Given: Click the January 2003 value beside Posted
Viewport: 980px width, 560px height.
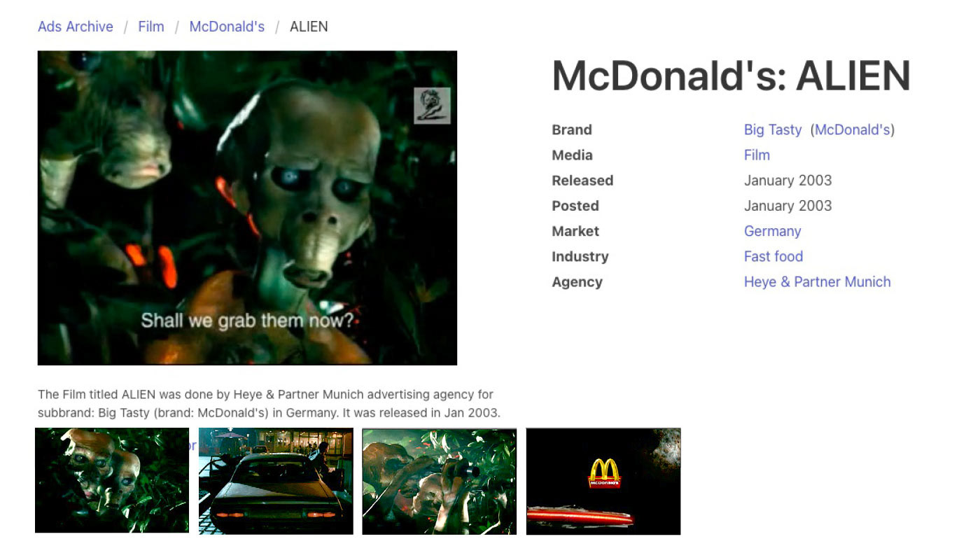Looking at the screenshot, I should (x=788, y=206).
